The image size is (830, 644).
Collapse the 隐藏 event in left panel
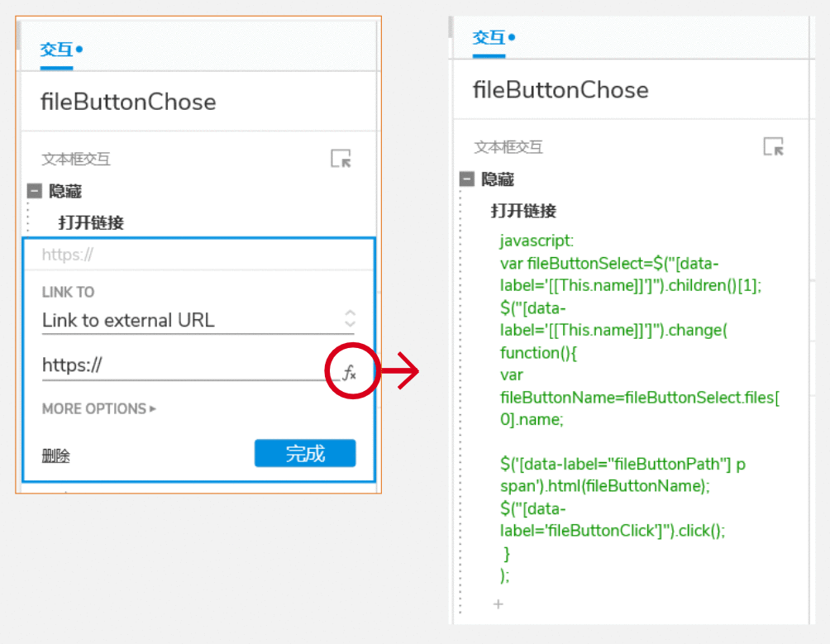(x=35, y=191)
